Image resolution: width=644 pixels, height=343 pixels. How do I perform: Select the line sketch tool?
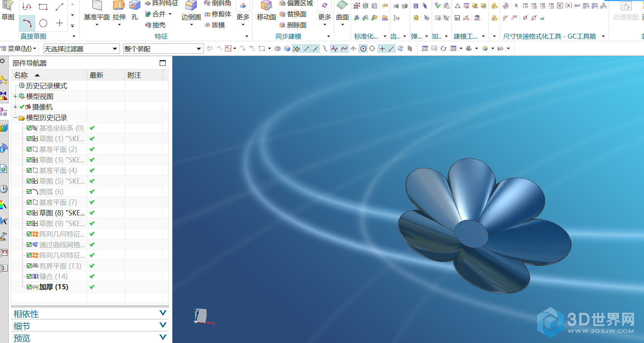coord(59,6)
